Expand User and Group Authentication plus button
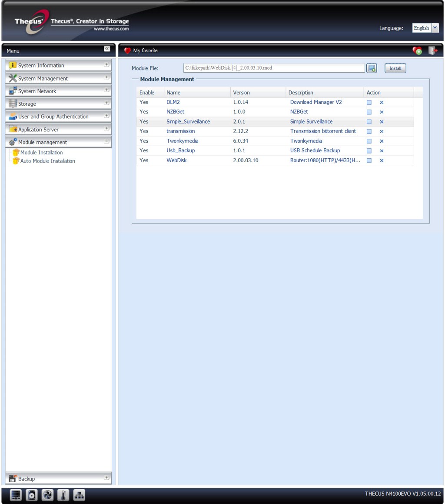This screenshot has height=504, width=445. click(x=106, y=116)
